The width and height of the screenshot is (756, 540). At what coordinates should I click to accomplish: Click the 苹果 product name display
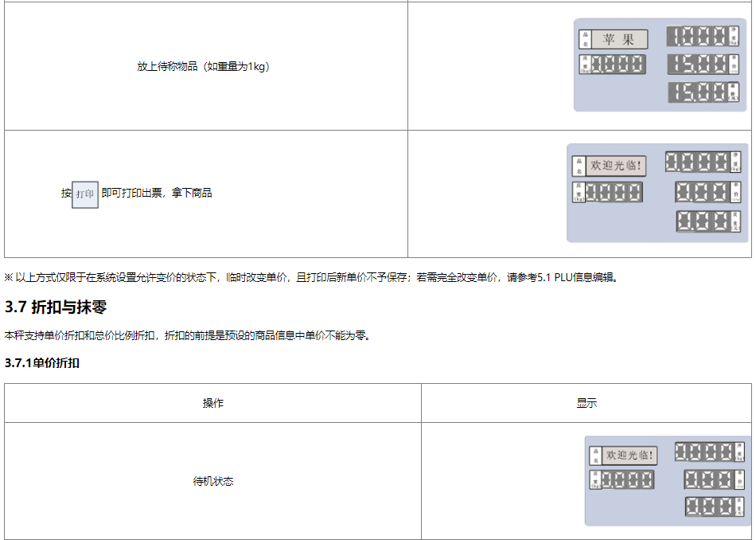pyautogui.click(x=618, y=39)
